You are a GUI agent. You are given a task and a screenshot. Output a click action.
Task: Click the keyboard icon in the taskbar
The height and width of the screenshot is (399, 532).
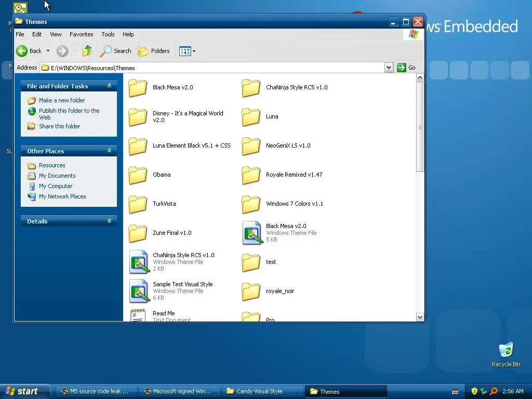pyautogui.click(x=455, y=392)
